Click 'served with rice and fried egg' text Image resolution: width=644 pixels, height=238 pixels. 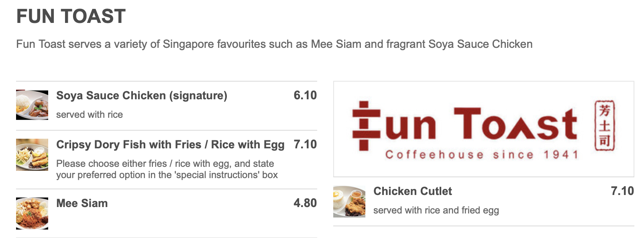(436, 211)
